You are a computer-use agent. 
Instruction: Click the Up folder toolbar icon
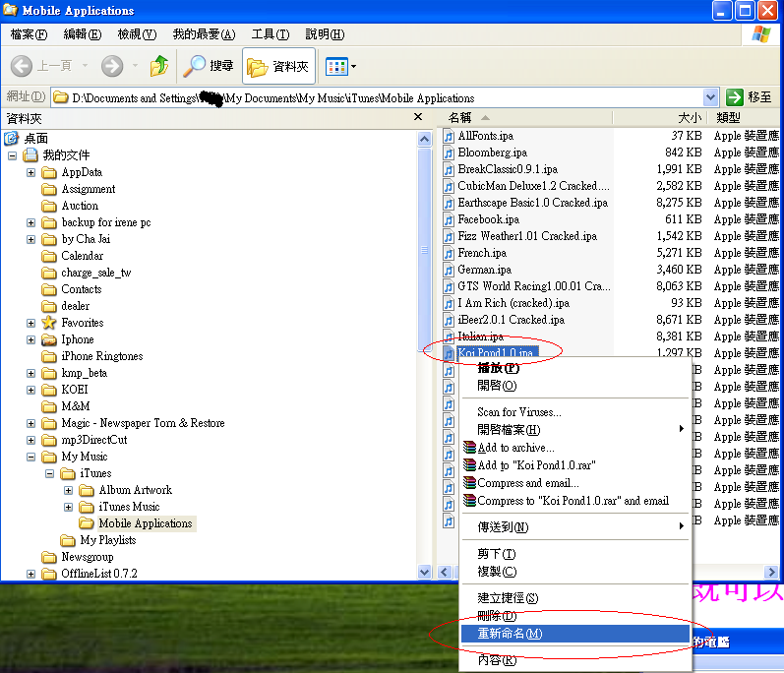coord(159,66)
